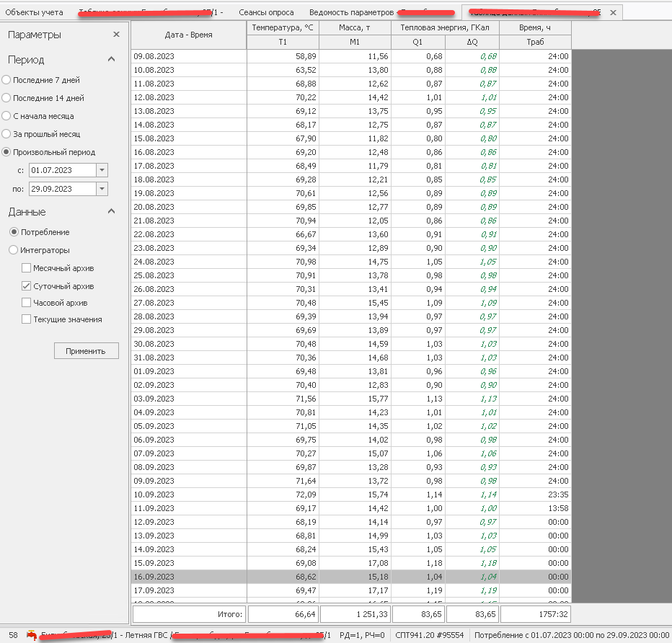Select the row dated 13.09.2023

pyautogui.click(x=351, y=536)
